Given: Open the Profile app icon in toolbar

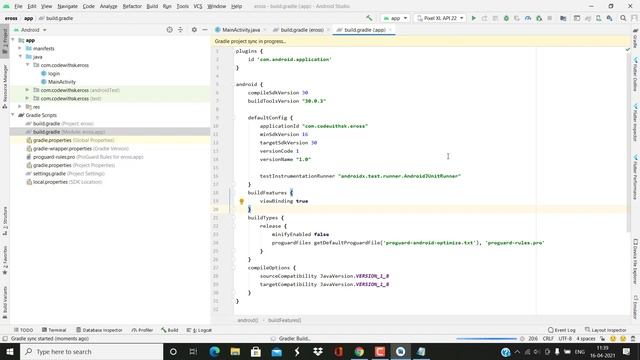Looking at the screenshot, I should [x=528, y=18].
